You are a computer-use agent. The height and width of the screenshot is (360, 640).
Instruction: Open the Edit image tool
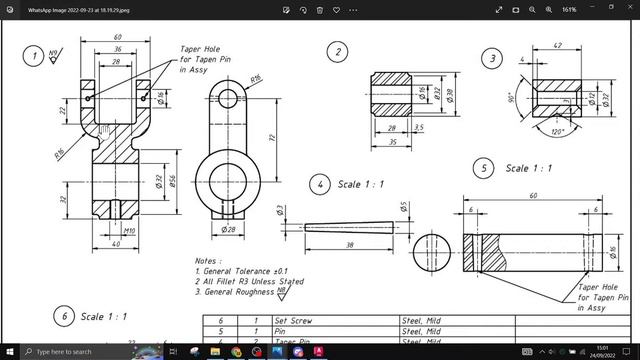point(286,10)
